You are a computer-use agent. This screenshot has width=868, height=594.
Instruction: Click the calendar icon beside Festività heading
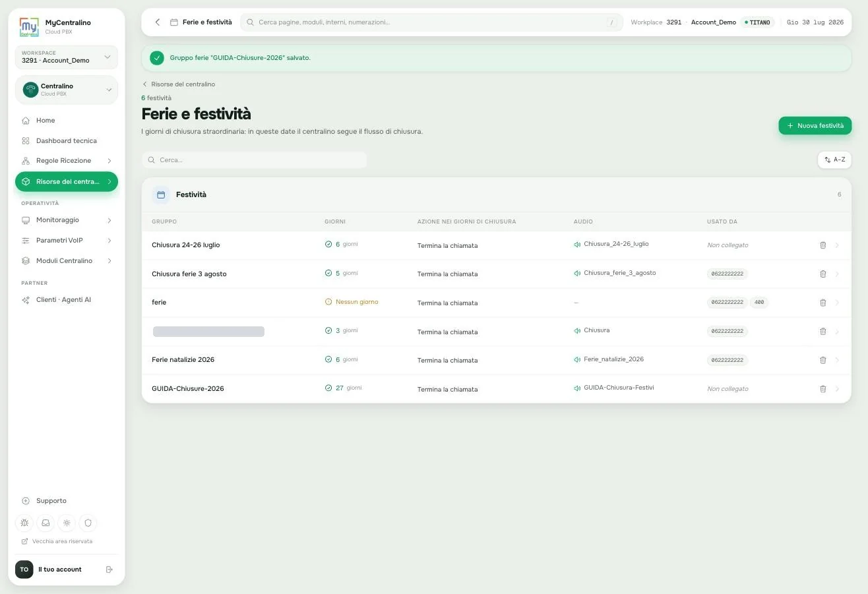[x=161, y=194]
